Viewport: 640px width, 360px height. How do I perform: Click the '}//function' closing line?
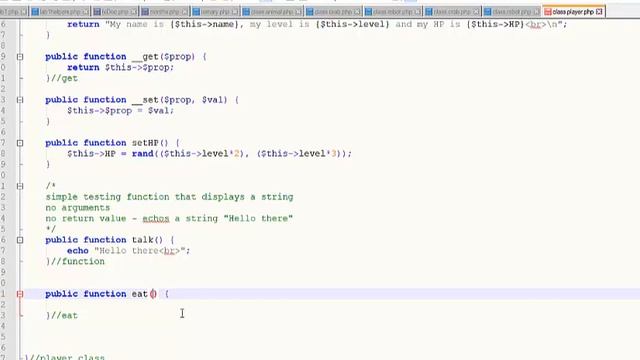(75, 262)
